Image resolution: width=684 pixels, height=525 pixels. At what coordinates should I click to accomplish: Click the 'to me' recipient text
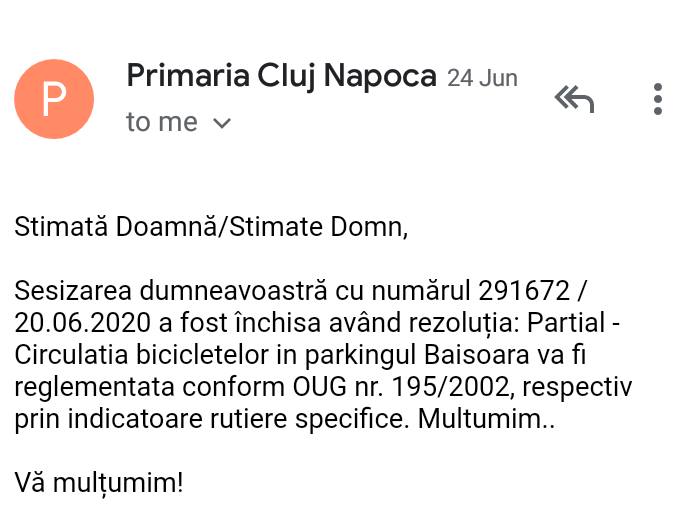pyautogui.click(x=162, y=122)
